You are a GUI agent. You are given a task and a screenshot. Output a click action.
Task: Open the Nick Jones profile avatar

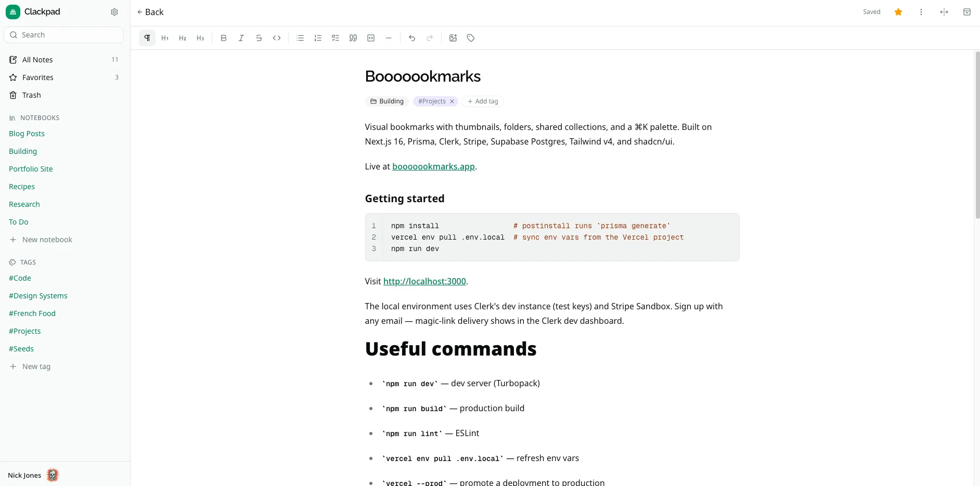[53, 475]
